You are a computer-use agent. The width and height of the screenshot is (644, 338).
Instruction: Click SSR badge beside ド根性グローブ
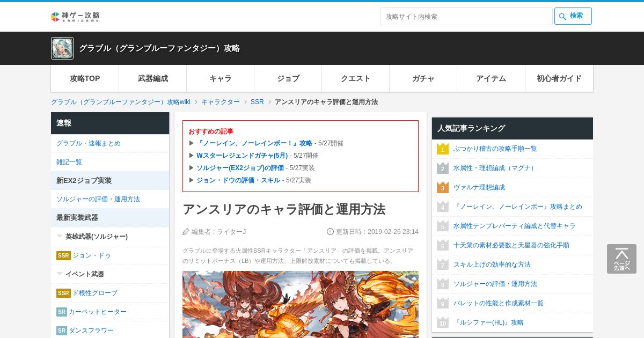[63, 293]
